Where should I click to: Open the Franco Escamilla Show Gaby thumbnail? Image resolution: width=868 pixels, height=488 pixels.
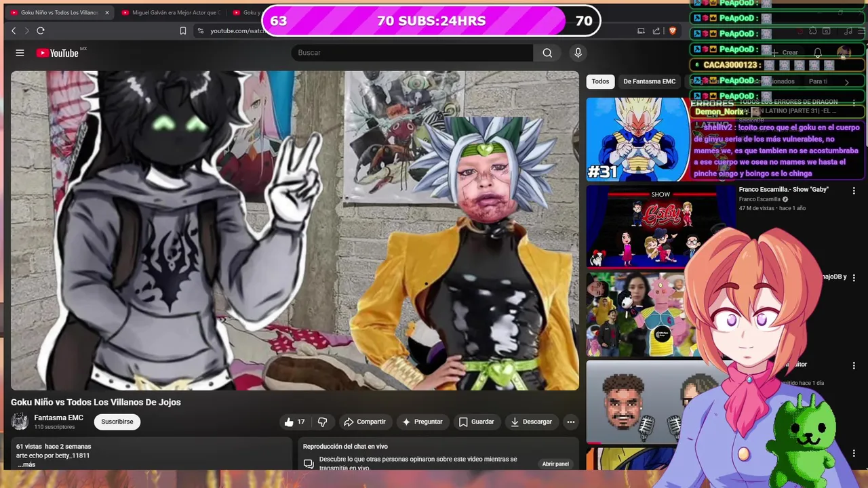[x=660, y=227]
